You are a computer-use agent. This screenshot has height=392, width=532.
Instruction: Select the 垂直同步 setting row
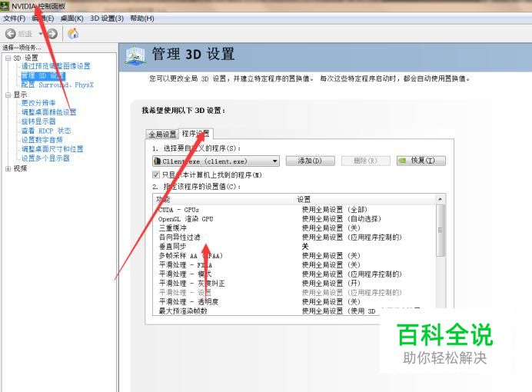(294, 247)
